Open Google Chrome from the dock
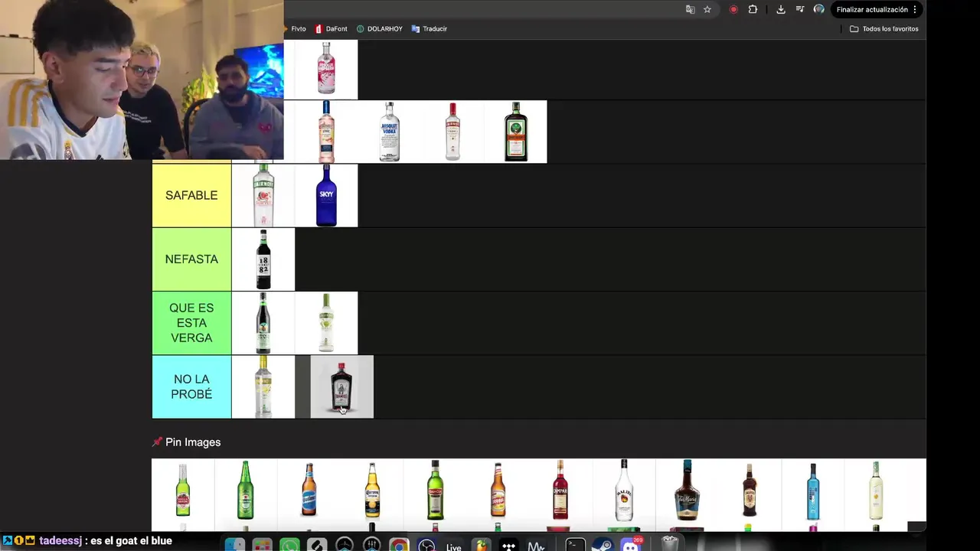Image resolution: width=980 pixels, height=551 pixels. [x=399, y=545]
